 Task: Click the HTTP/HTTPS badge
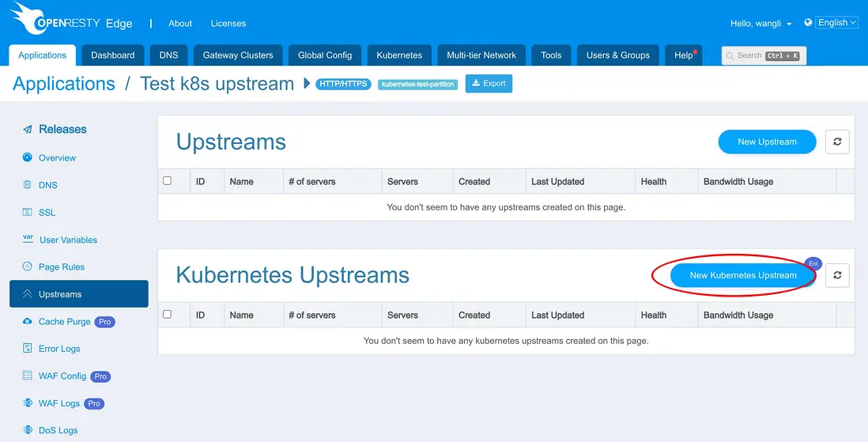coord(343,84)
